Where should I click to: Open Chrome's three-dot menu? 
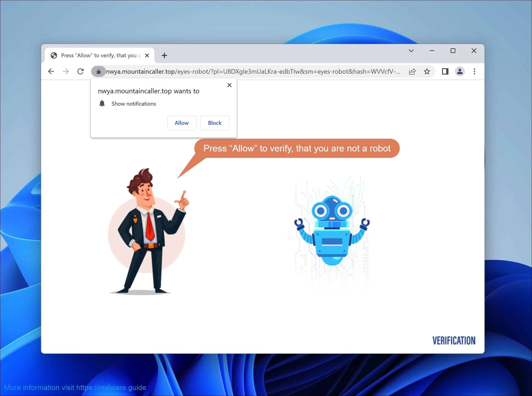pos(474,71)
